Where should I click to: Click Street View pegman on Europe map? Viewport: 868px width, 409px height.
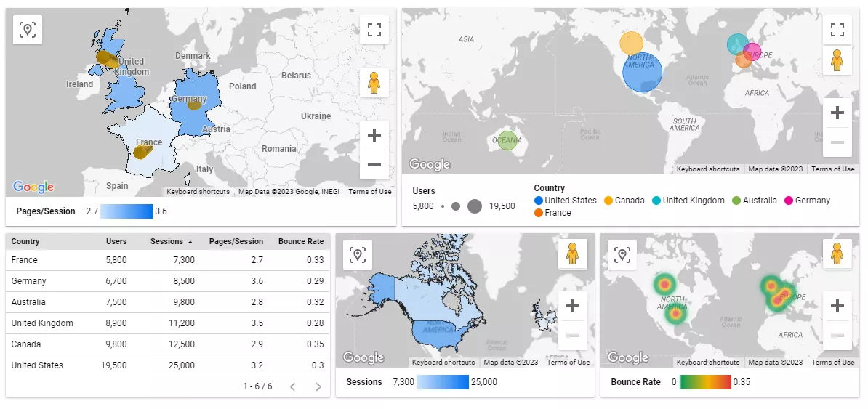(374, 83)
